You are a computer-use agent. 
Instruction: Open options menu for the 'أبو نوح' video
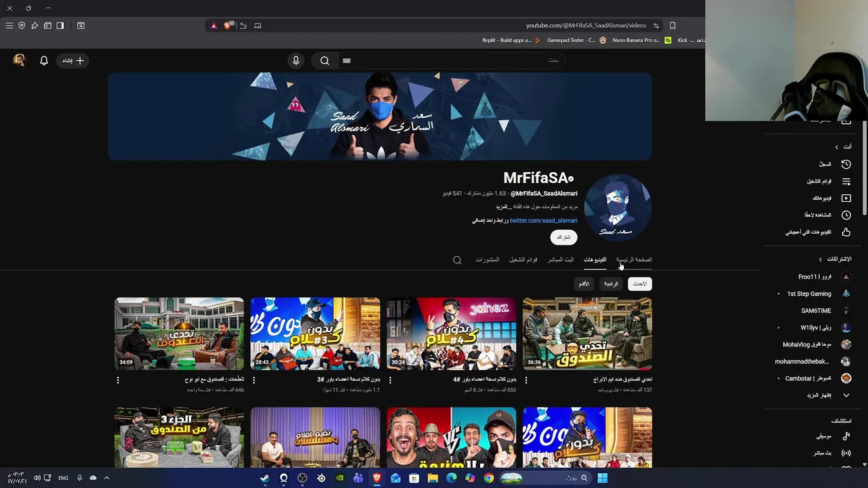[118, 380]
